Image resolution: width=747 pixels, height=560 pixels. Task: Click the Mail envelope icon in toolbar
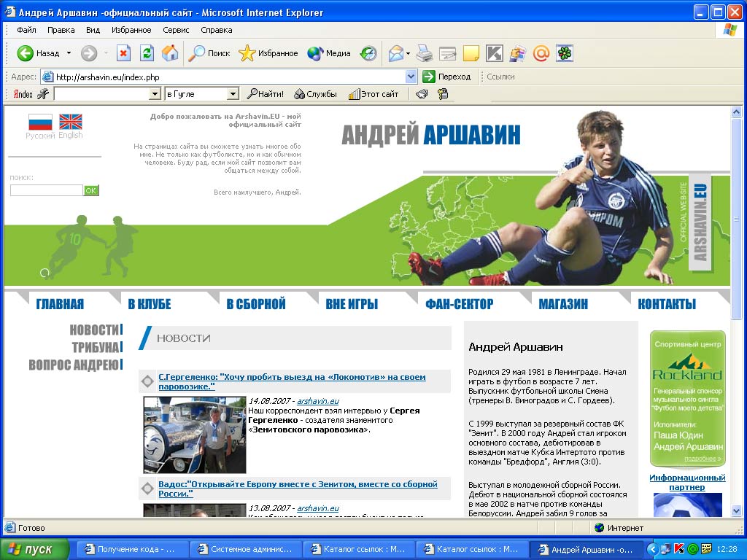click(396, 53)
